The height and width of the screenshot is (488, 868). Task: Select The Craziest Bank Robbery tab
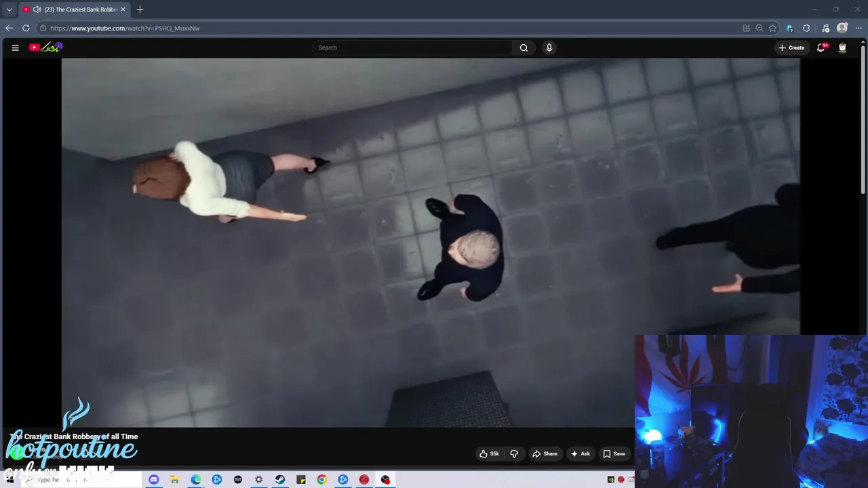click(73, 9)
